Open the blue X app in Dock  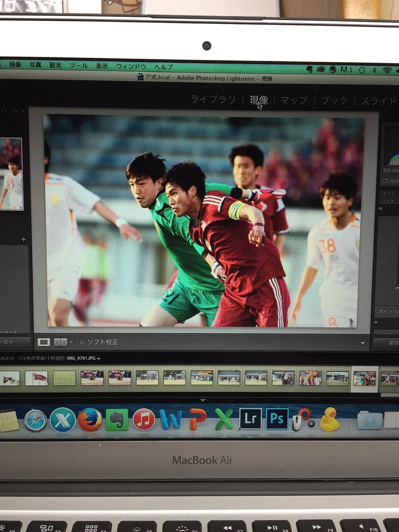(x=63, y=420)
